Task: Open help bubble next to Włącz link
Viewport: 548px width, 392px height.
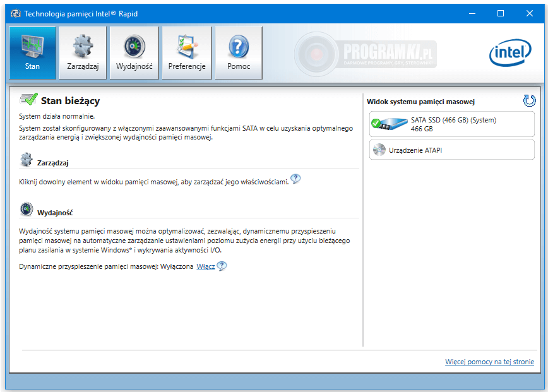Action: pos(222,266)
